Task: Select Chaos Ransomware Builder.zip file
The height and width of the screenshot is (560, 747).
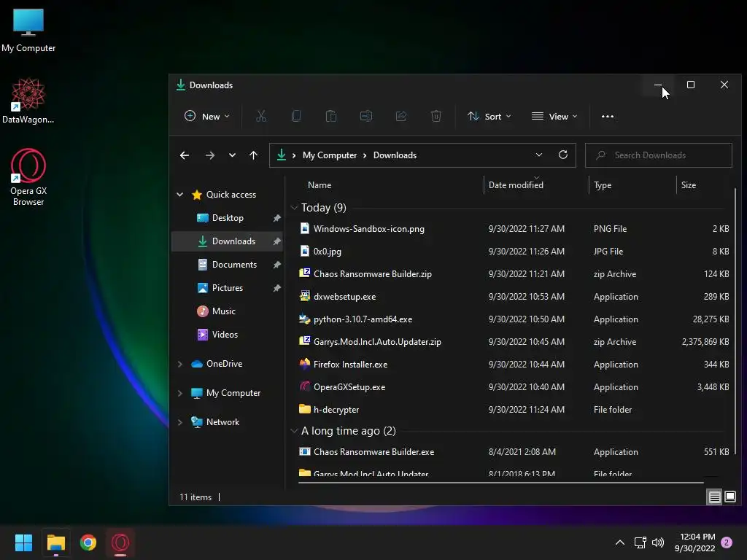Action: coord(513,274)
